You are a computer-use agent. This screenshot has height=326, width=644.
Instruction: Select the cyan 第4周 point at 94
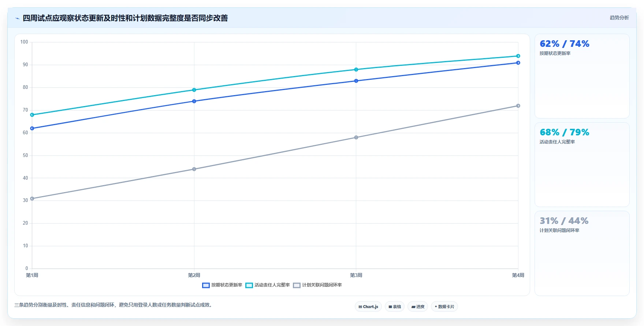click(x=518, y=56)
